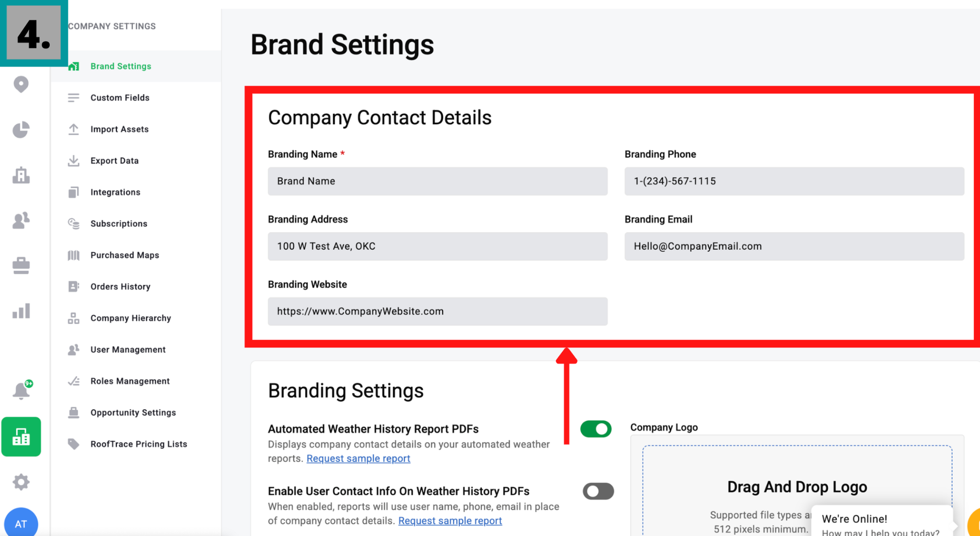Screen dimensions: 980x536
Task: Open notifications bell icon
Action: (21, 391)
